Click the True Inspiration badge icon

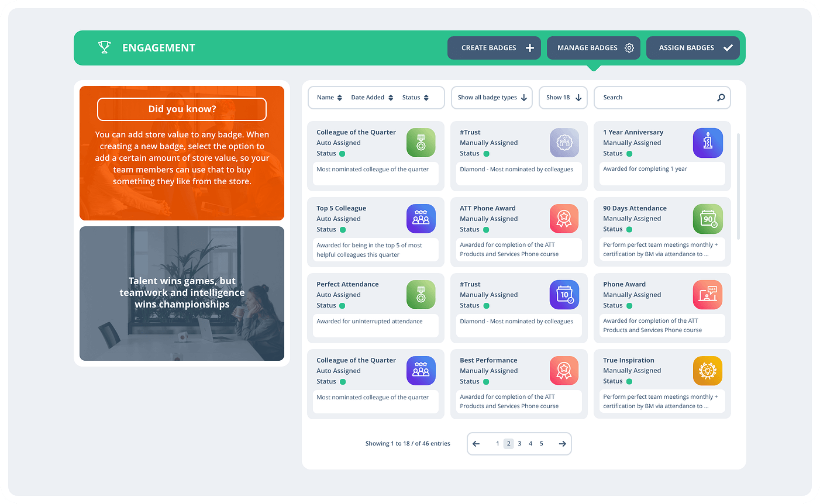pyautogui.click(x=708, y=371)
